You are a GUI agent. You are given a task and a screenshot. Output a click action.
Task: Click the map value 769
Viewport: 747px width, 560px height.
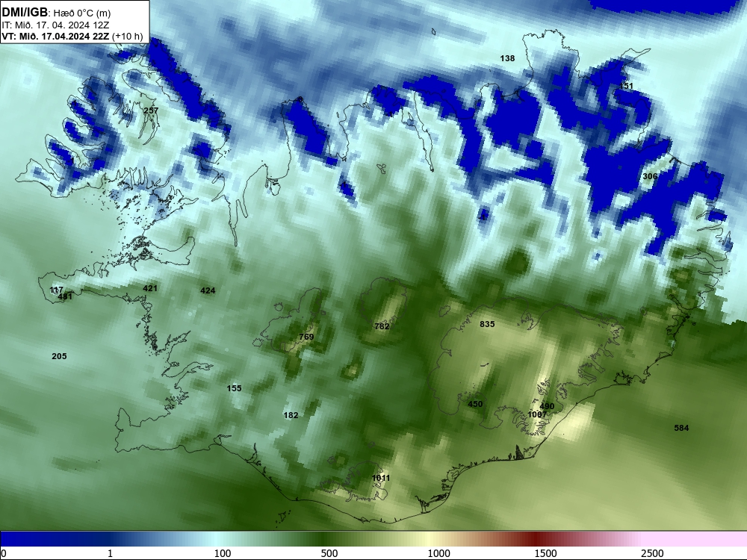pos(306,337)
